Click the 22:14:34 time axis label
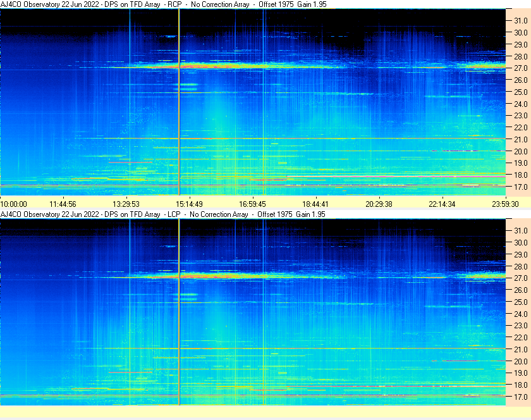 click(x=442, y=204)
